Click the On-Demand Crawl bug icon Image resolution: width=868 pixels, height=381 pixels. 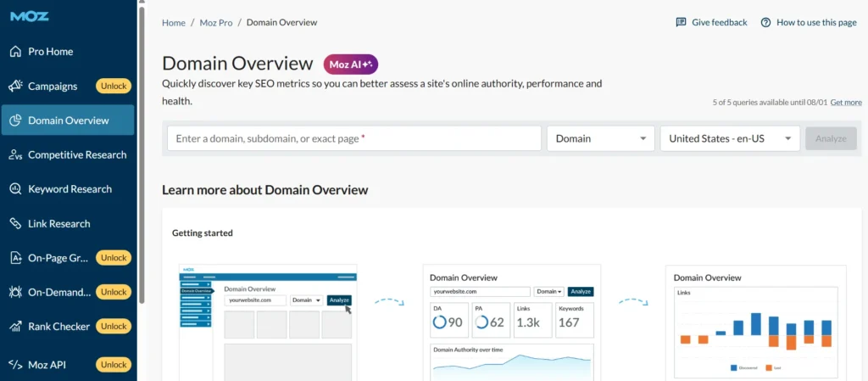point(15,292)
